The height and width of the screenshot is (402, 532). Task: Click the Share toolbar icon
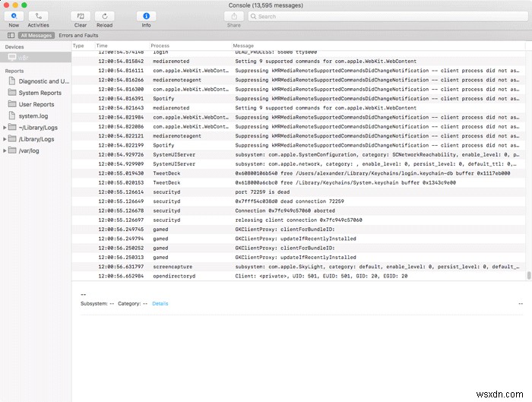tap(233, 16)
